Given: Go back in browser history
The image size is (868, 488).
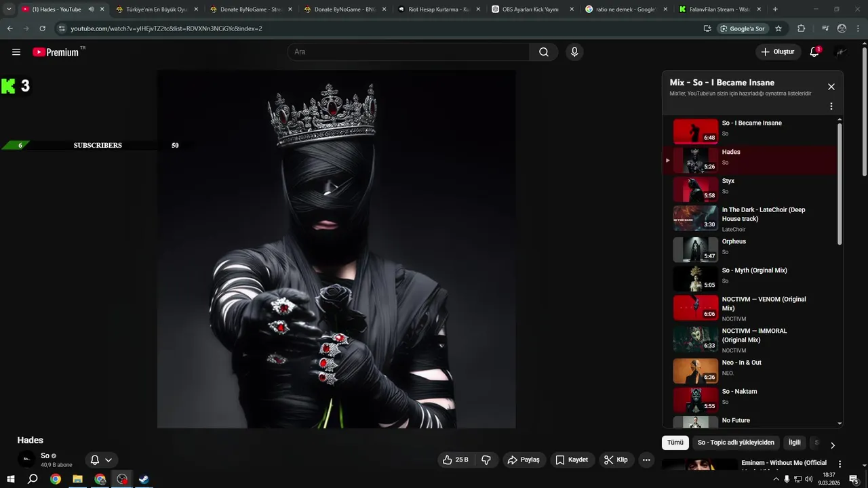Looking at the screenshot, I should coord(10,28).
